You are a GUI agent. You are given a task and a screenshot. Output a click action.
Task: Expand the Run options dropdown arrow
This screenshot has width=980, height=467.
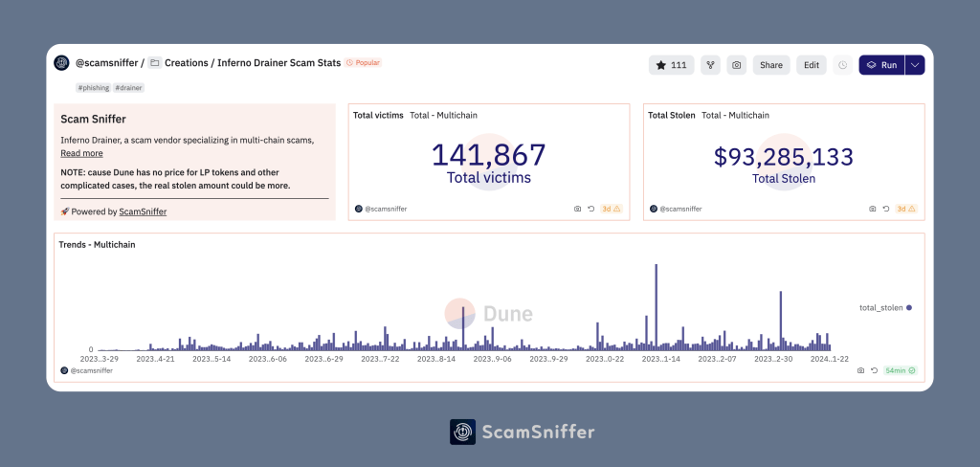[915, 65]
